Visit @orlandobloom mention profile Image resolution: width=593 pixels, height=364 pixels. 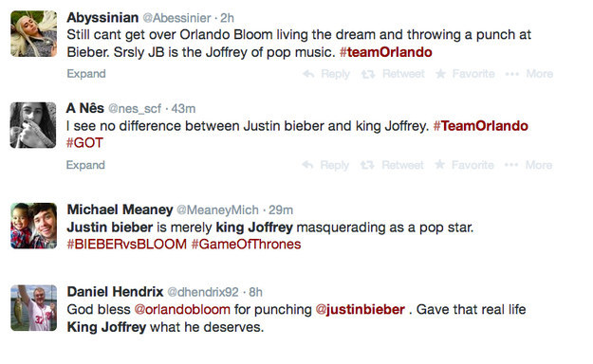click(x=182, y=310)
